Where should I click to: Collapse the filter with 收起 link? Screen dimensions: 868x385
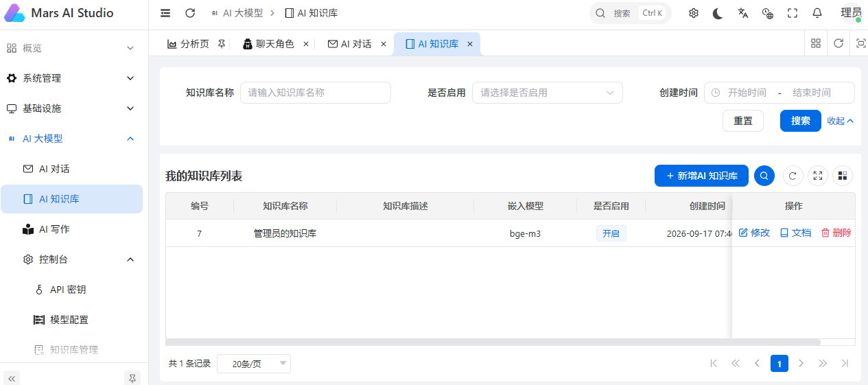pos(841,121)
